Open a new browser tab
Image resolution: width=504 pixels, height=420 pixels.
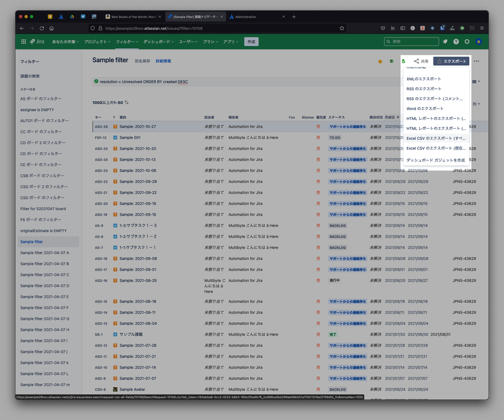click(x=294, y=17)
